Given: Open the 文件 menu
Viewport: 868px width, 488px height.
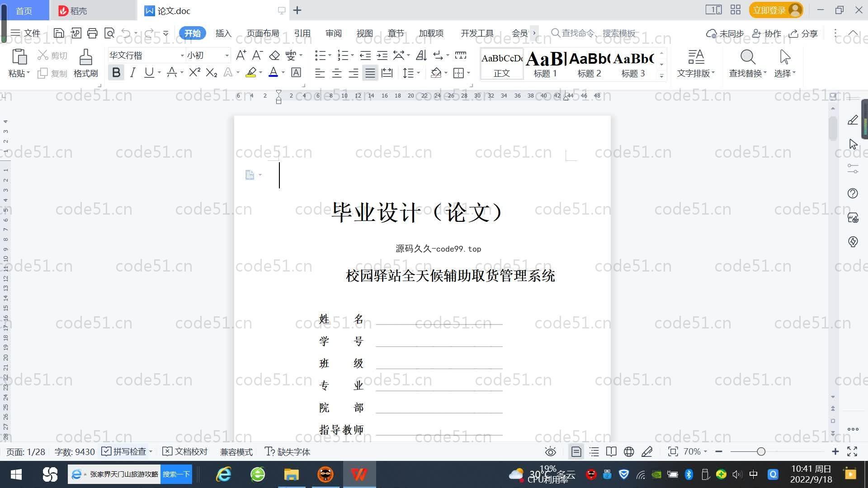Looking at the screenshot, I should click(x=26, y=33).
